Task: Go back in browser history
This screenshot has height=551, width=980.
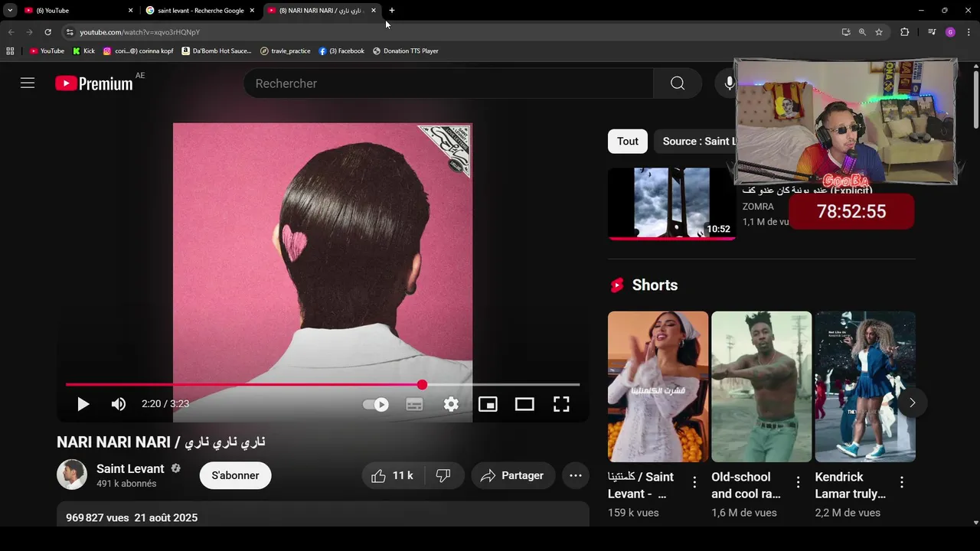Action: tap(11, 32)
